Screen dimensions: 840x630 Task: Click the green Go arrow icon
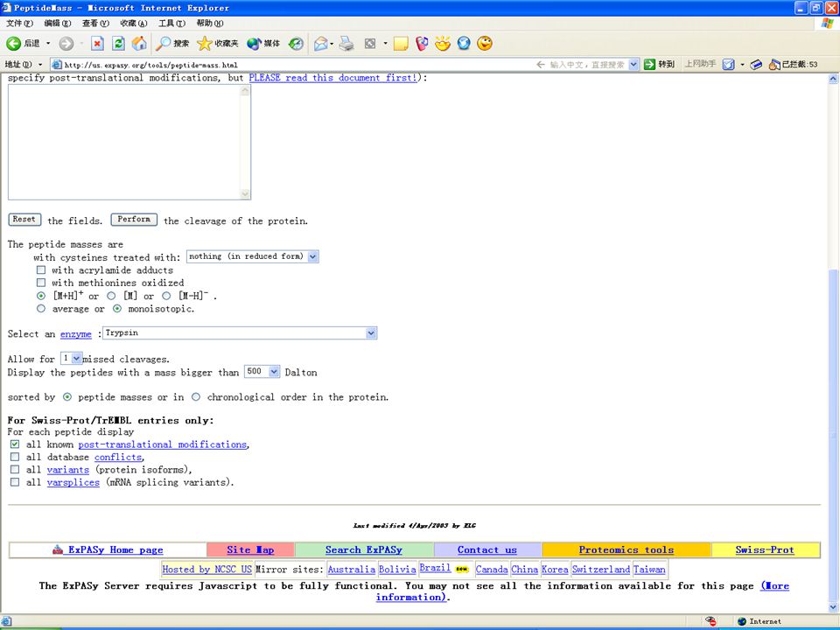coord(649,64)
